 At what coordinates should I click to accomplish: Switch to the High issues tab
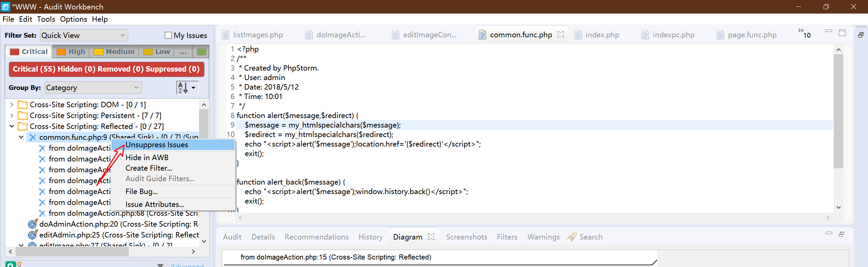[x=71, y=52]
